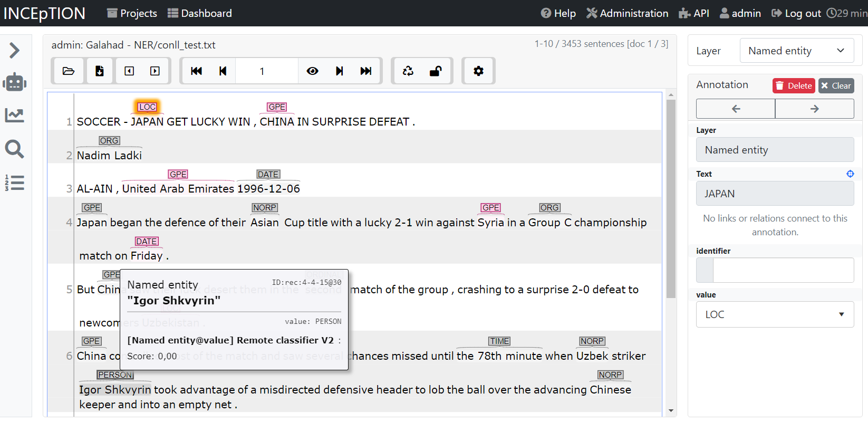Open the value dropdown showing LOC

click(775, 314)
